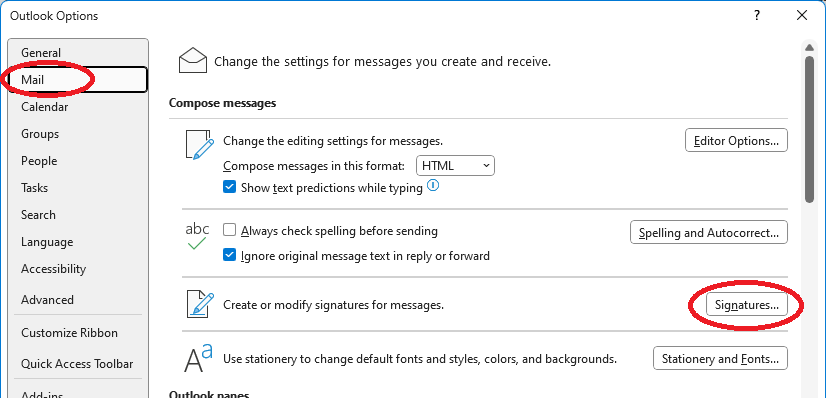Click the envelope icon beside the header
This screenshot has height=398, width=826.
pos(193,60)
